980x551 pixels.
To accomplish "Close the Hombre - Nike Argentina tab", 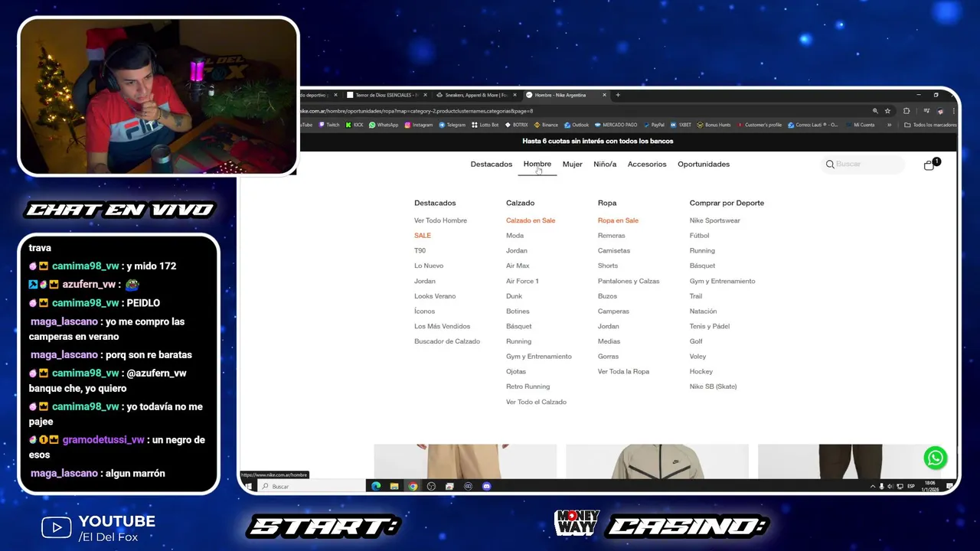I will (x=604, y=95).
